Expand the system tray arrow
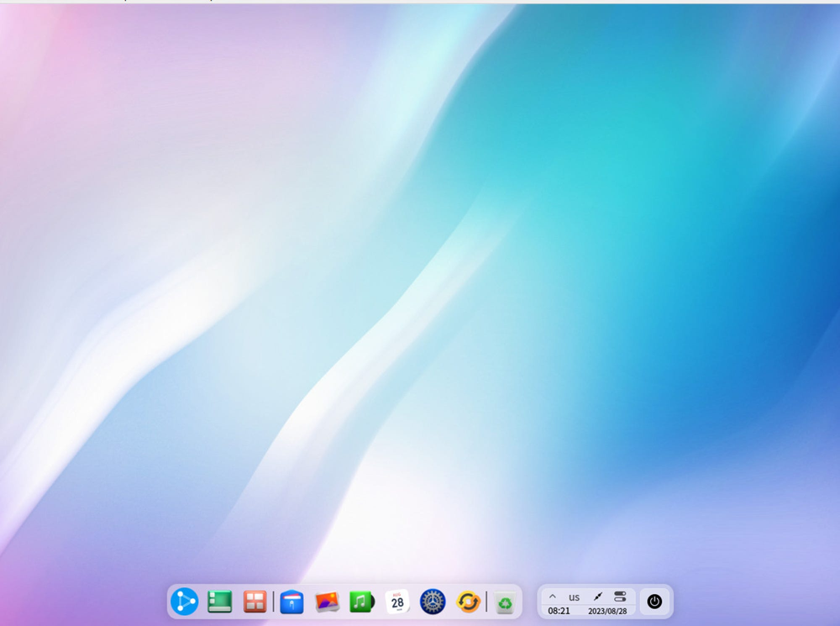840x626 pixels. point(553,597)
